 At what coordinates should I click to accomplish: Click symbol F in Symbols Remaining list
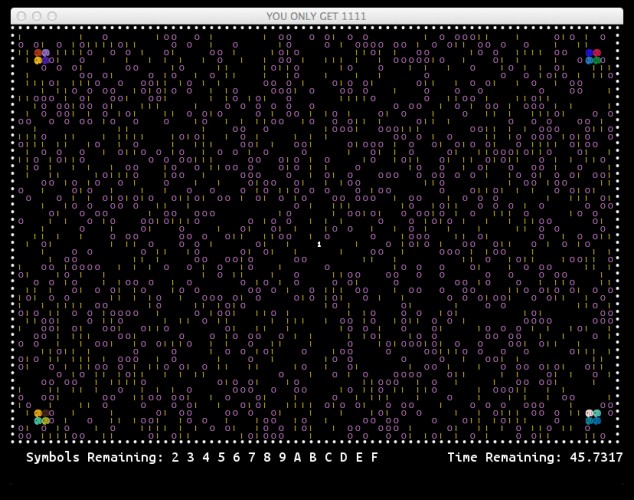pyautogui.click(x=374, y=457)
